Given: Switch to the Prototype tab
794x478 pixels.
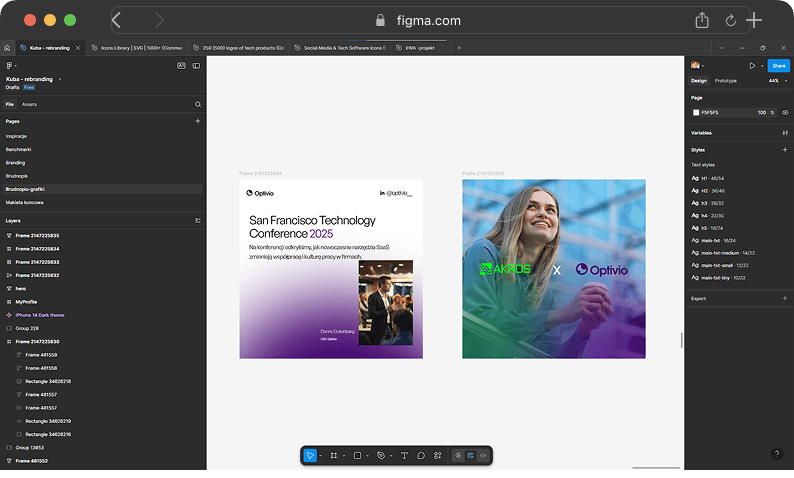Looking at the screenshot, I should pos(726,80).
